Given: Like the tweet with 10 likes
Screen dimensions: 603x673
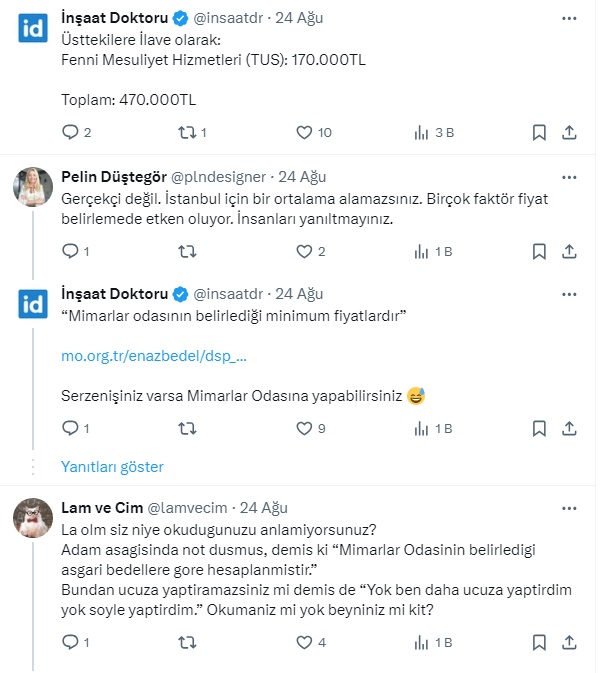Looking at the screenshot, I should [x=304, y=132].
